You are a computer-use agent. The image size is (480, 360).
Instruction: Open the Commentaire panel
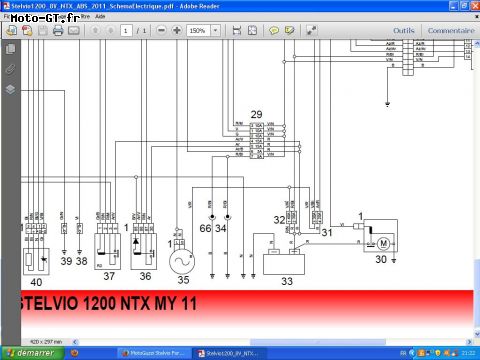451,31
